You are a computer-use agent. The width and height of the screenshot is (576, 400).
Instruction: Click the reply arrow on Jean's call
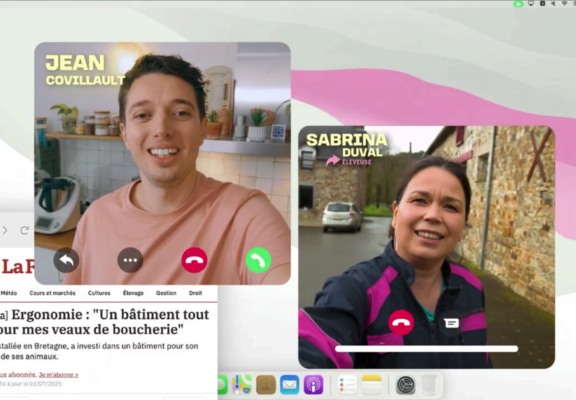(x=66, y=260)
